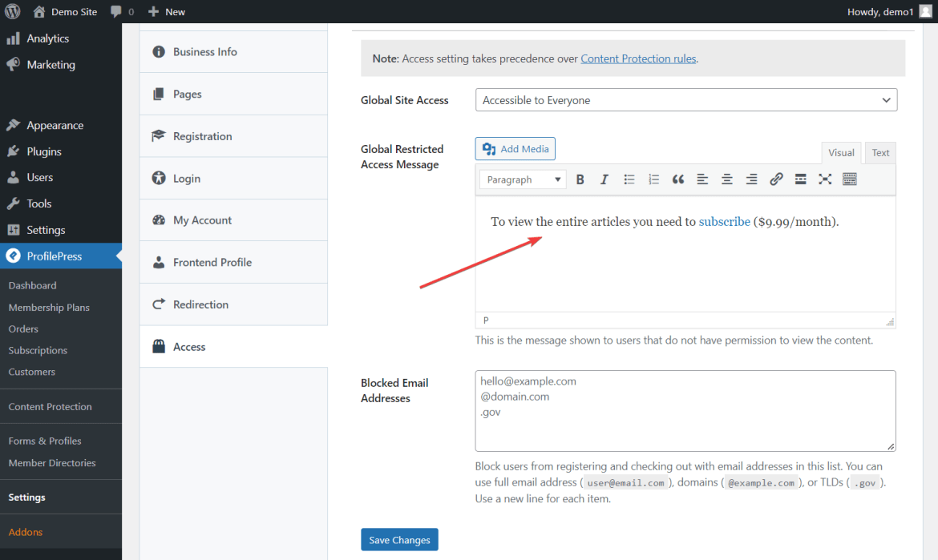
Task: Align text right
Action: (751, 179)
